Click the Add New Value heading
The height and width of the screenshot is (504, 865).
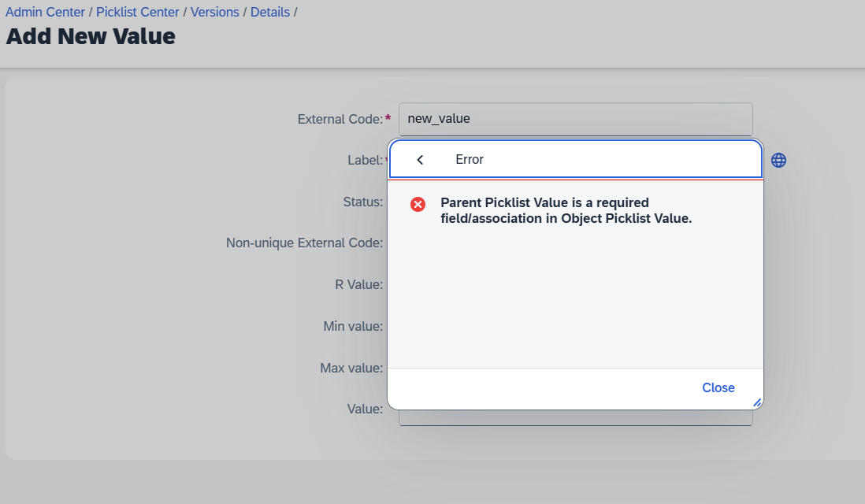(91, 36)
